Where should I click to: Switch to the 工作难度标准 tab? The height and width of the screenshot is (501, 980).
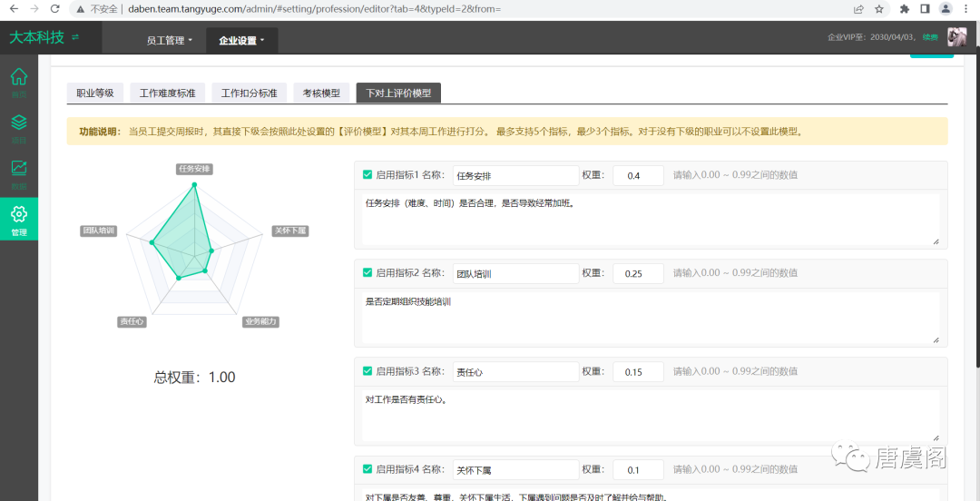(168, 93)
